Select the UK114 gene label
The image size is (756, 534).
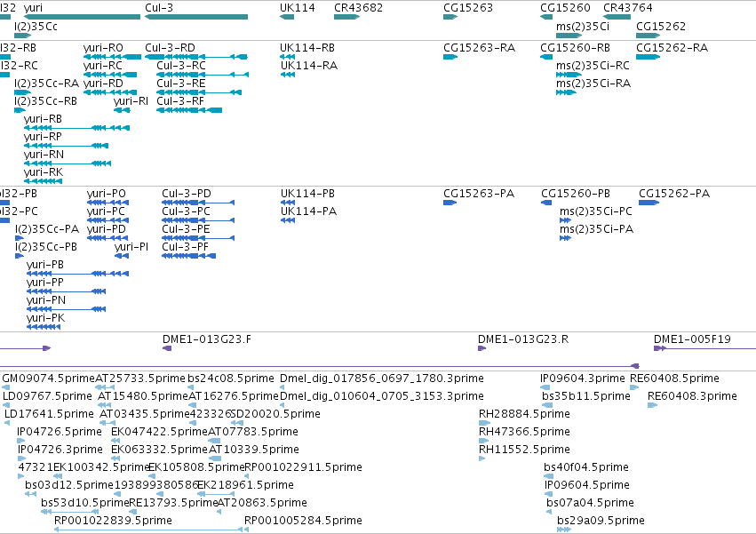coord(297,8)
